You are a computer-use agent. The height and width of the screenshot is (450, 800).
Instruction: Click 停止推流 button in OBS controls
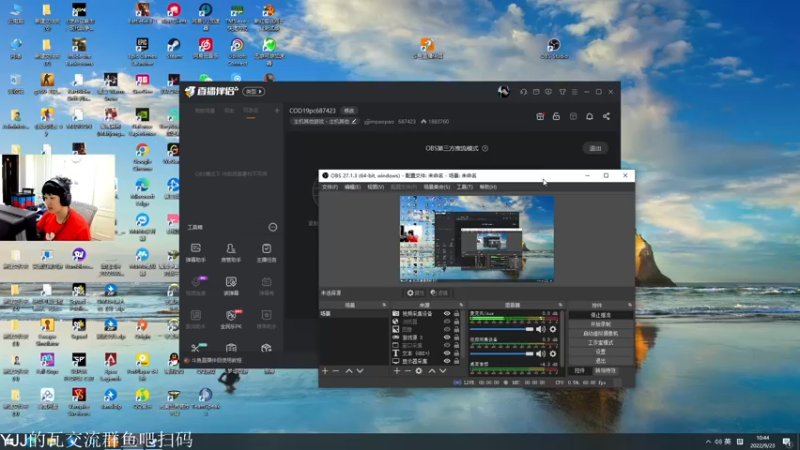click(601, 315)
